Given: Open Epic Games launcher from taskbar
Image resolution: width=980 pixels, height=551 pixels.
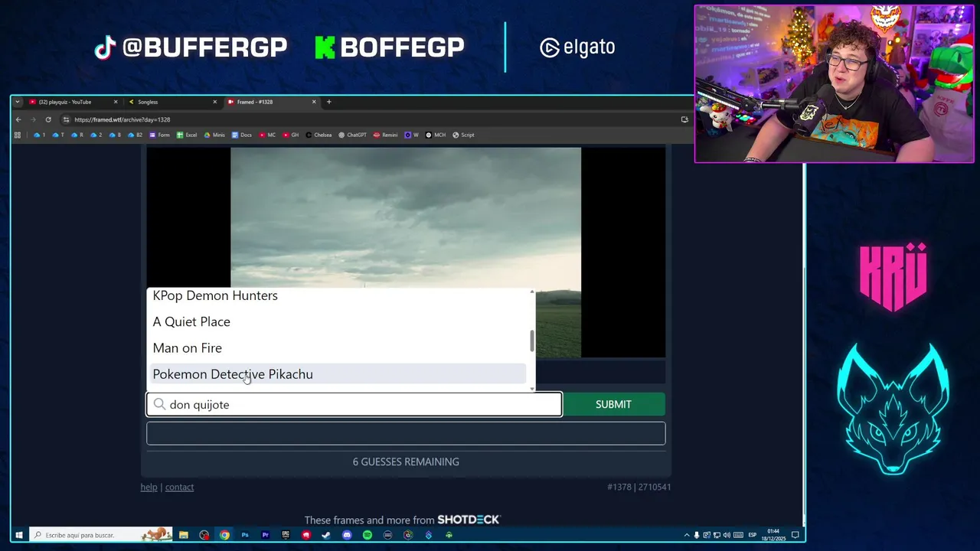Looking at the screenshot, I should [x=286, y=535].
